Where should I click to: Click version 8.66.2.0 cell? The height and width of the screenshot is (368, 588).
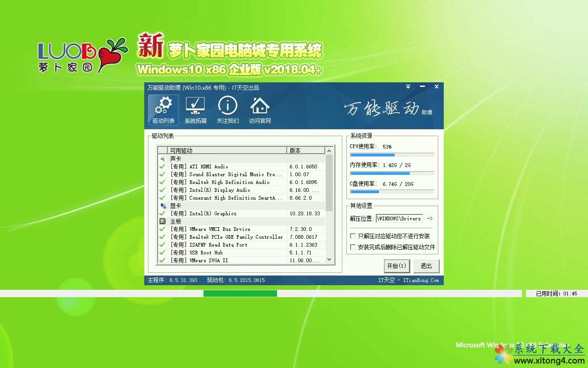[x=300, y=198]
